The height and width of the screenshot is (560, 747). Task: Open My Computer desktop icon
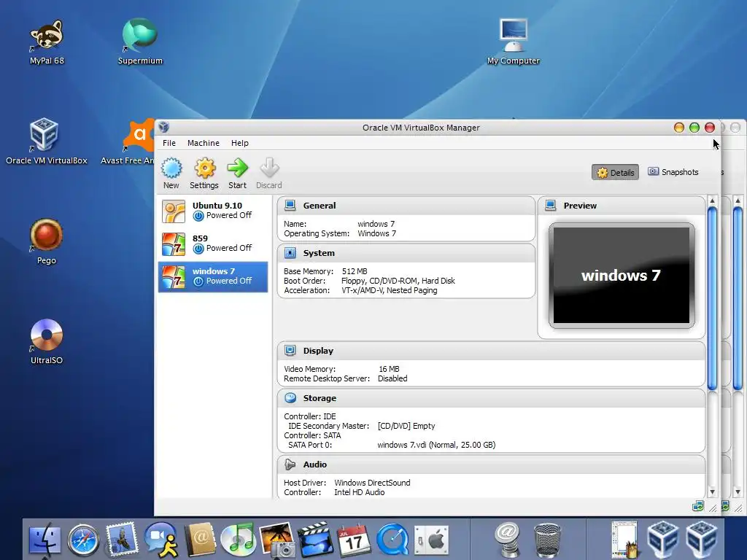tap(513, 42)
